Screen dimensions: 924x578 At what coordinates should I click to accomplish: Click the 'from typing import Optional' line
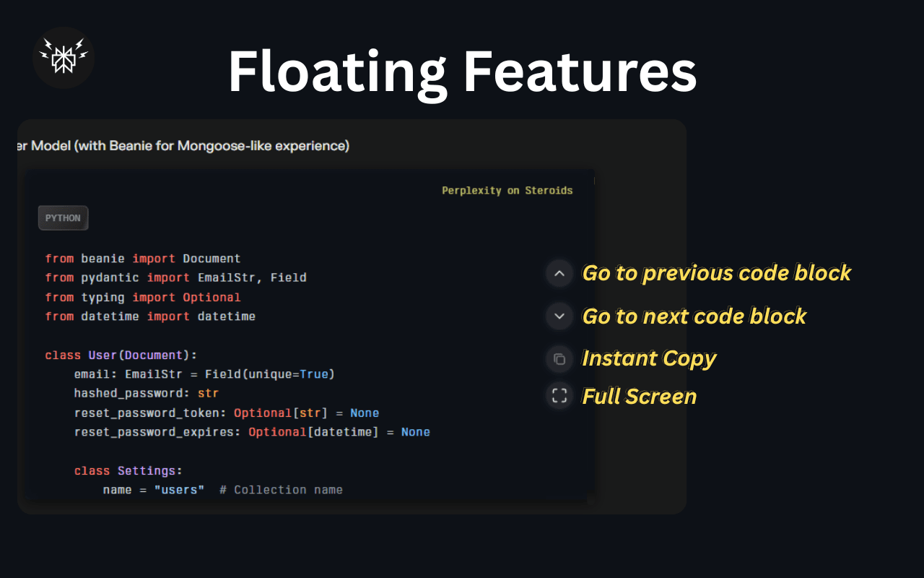coord(142,297)
